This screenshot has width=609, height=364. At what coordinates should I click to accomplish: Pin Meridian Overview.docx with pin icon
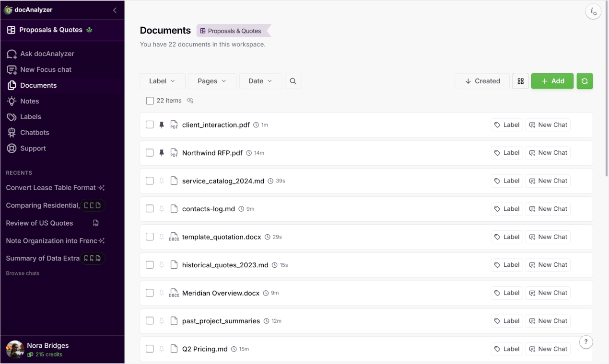[162, 293]
